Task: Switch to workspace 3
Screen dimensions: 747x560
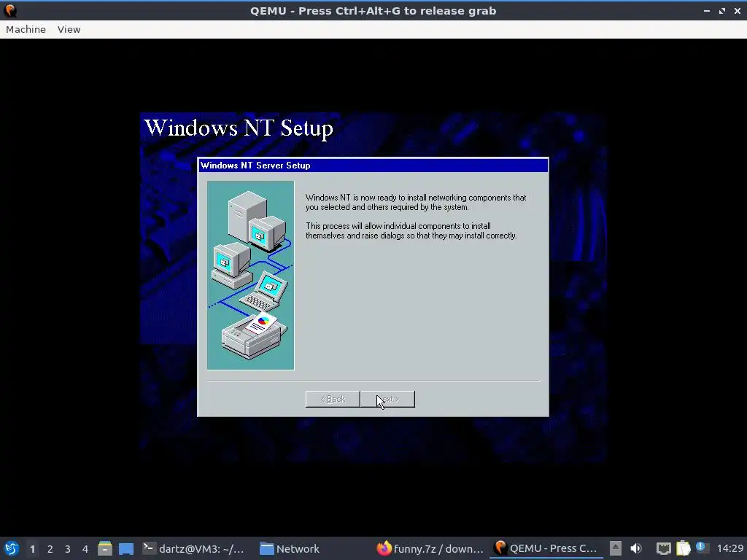Action: [68, 549]
